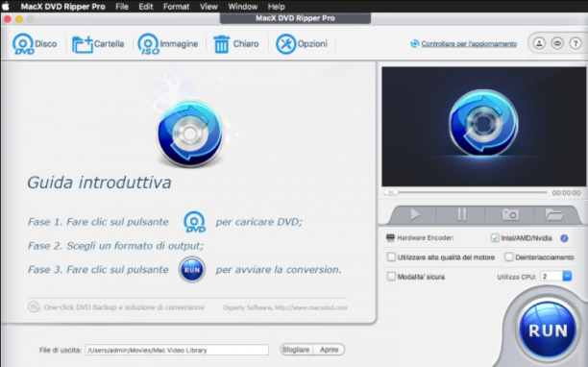Enable Utilizzare alta qualità del motore

(x=391, y=257)
